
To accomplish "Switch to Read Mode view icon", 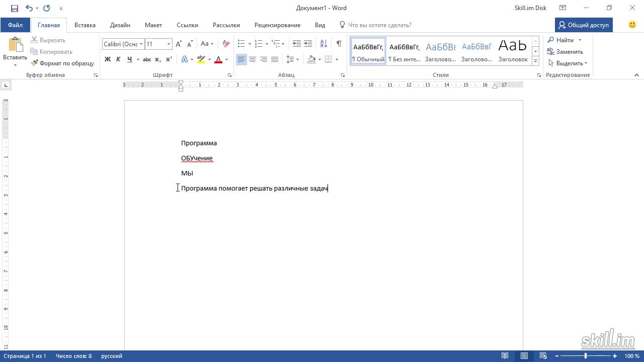I will 505,356.
